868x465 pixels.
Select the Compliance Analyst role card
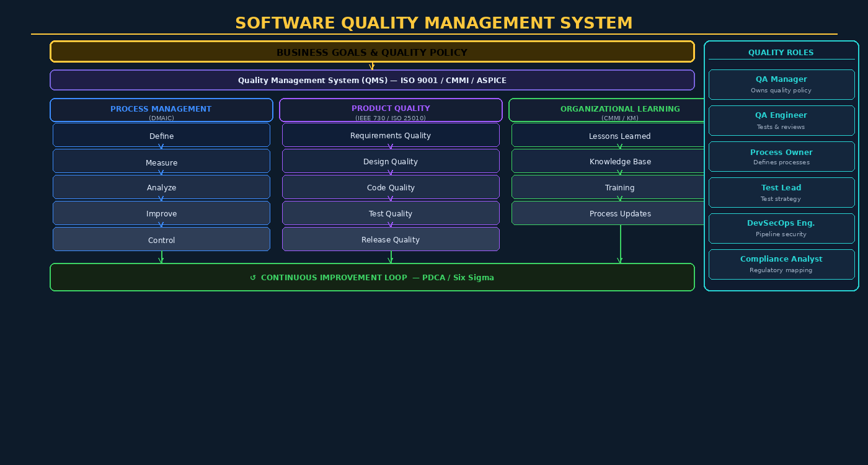781,264
